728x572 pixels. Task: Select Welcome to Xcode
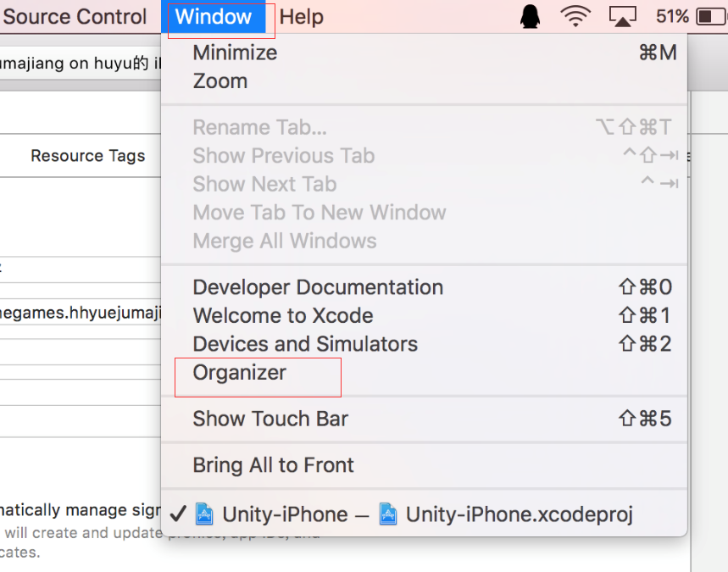point(283,316)
